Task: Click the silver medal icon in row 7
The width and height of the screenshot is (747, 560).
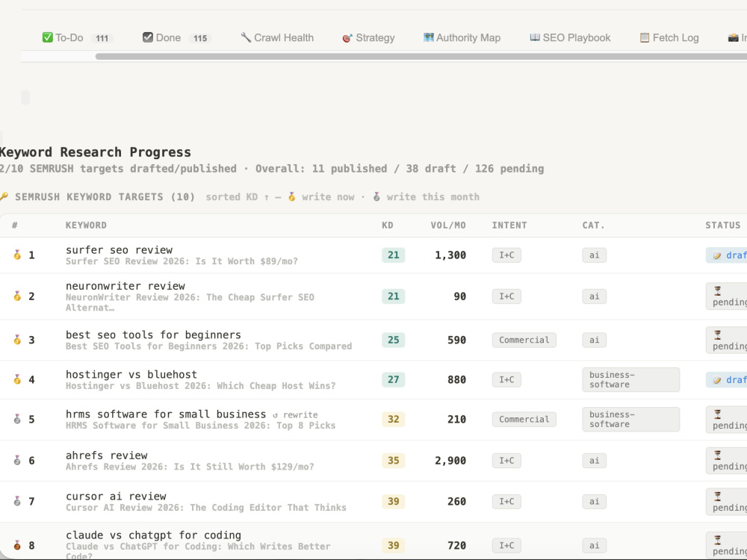Action: click(17, 501)
